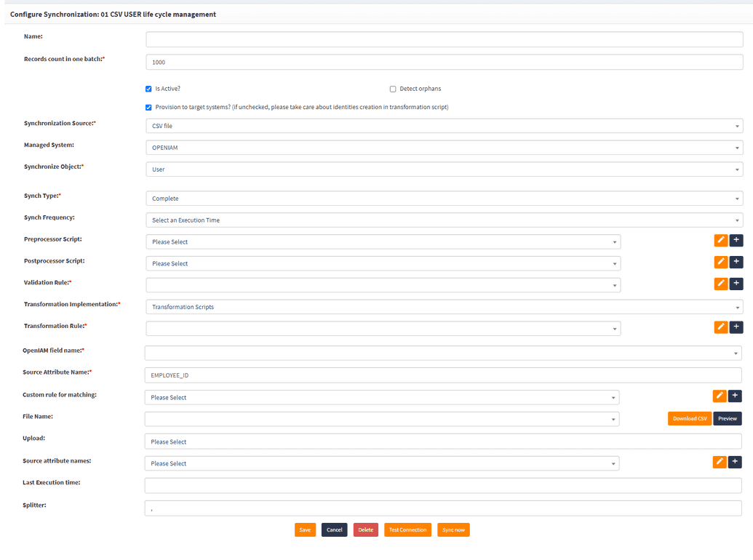The height and width of the screenshot is (560, 753).
Task: Edit the Transformation Rule with the pencil icon
Action: 720,327
